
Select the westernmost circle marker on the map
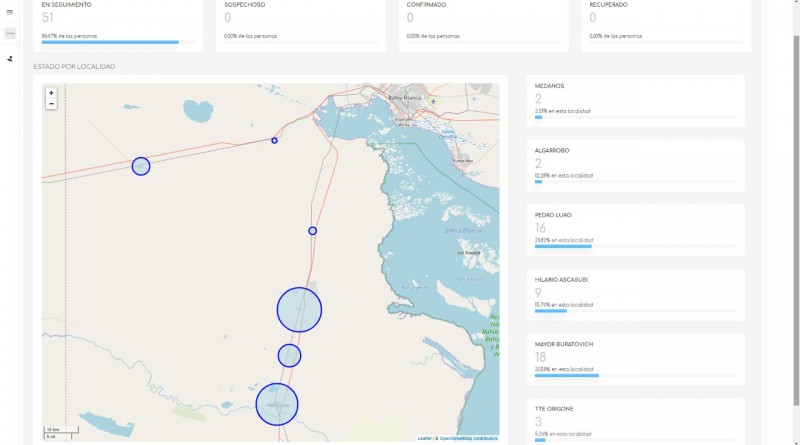141,166
